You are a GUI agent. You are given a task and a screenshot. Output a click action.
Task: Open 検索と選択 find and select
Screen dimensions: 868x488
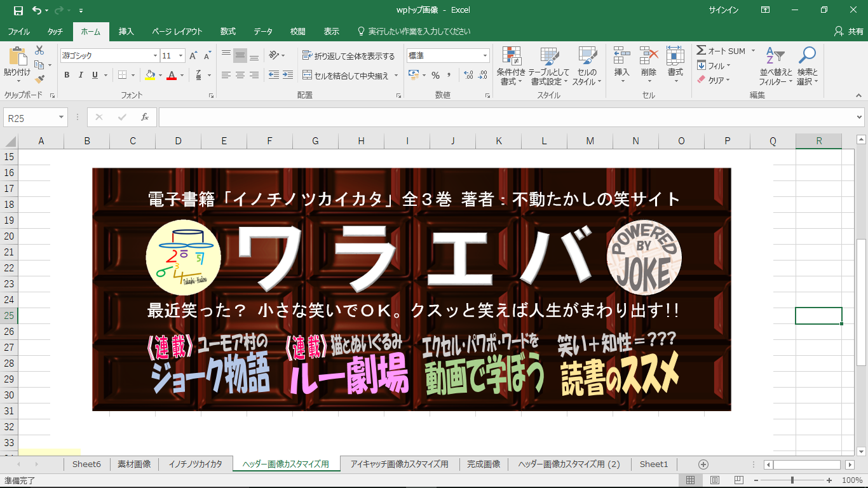point(807,65)
